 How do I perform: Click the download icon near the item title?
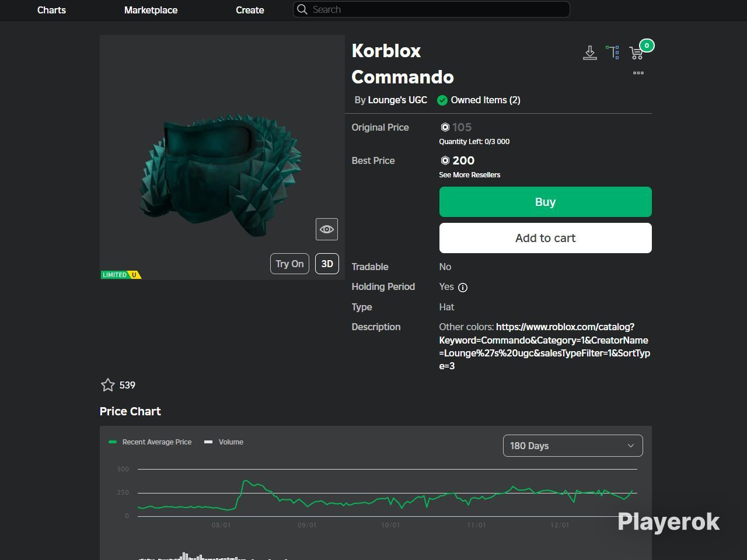(590, 53)
